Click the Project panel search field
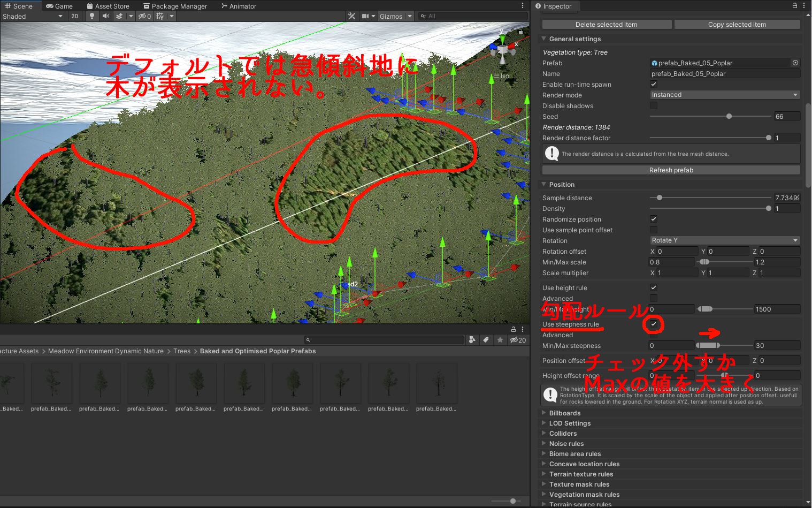Viewport: 812px width, 508px height. (x=384, y=340)
